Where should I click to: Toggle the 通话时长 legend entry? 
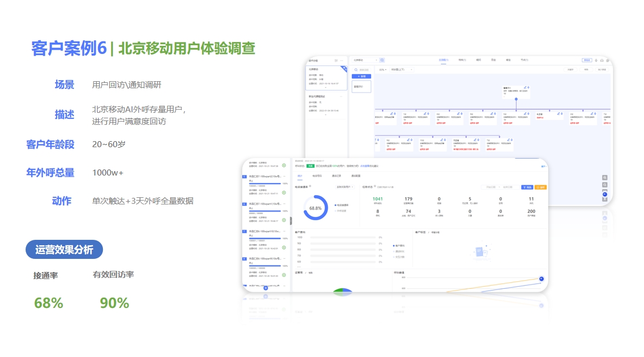[399, 251]
